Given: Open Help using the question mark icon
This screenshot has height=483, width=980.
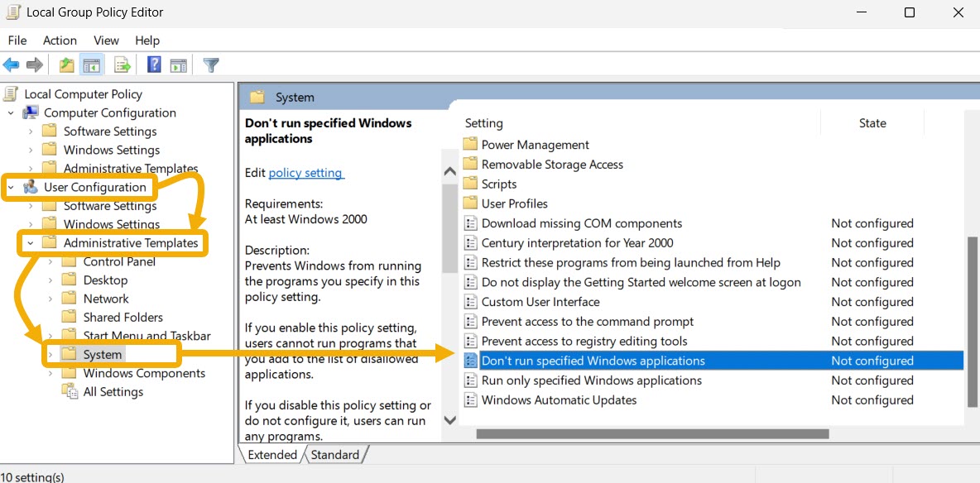Looking at the screenshot, I should pyautogui.click(x=154, y=65).
